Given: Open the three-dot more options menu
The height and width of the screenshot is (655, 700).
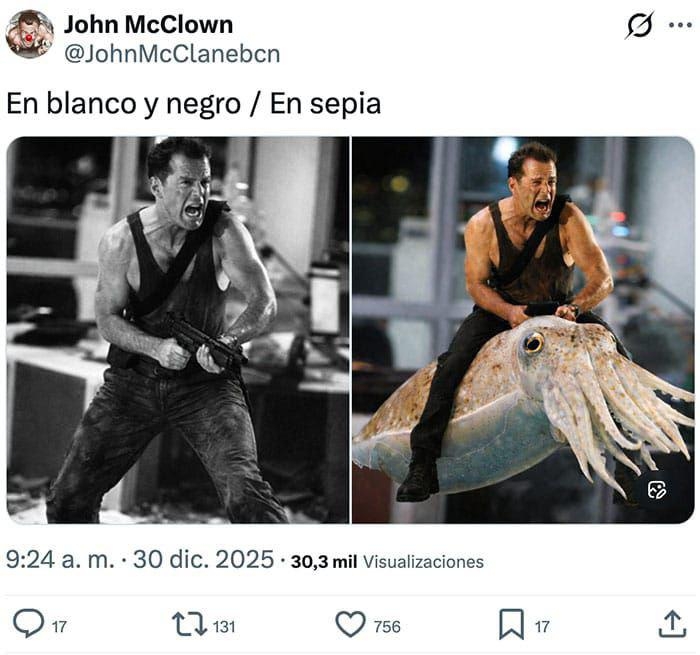Looking at the screenshot, I should tap(680, 25).
